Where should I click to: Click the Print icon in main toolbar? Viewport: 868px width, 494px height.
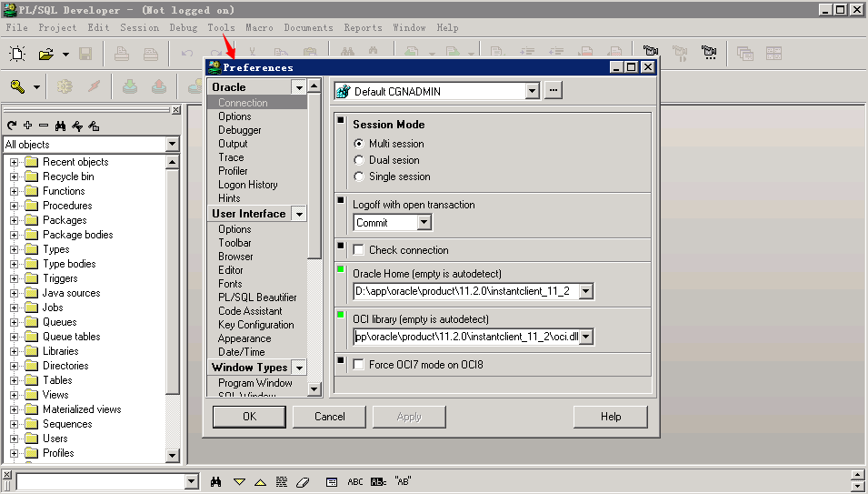click(x=122, y=54)
